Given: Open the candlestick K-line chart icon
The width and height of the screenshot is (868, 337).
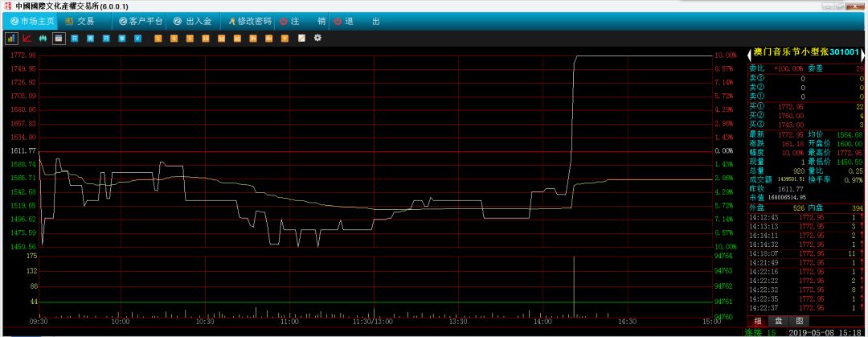Looking at the screenshot, I should (43, 39).
